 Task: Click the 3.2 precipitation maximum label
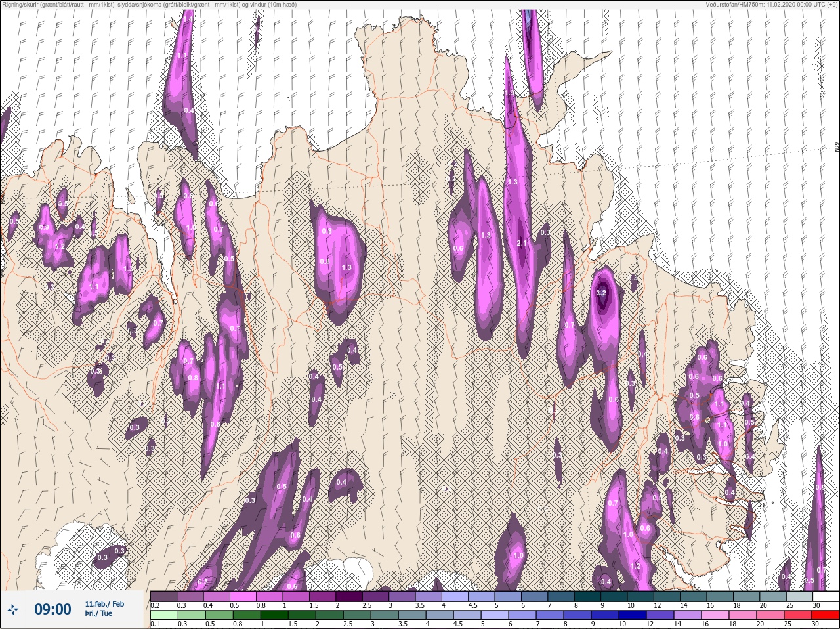[x=601, y=293]
